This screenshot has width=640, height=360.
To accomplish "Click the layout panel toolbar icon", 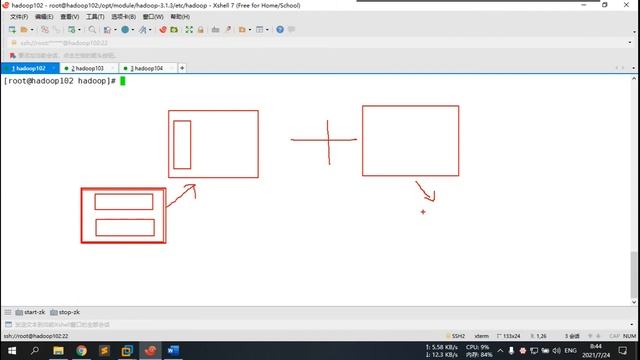I will 260,29.
